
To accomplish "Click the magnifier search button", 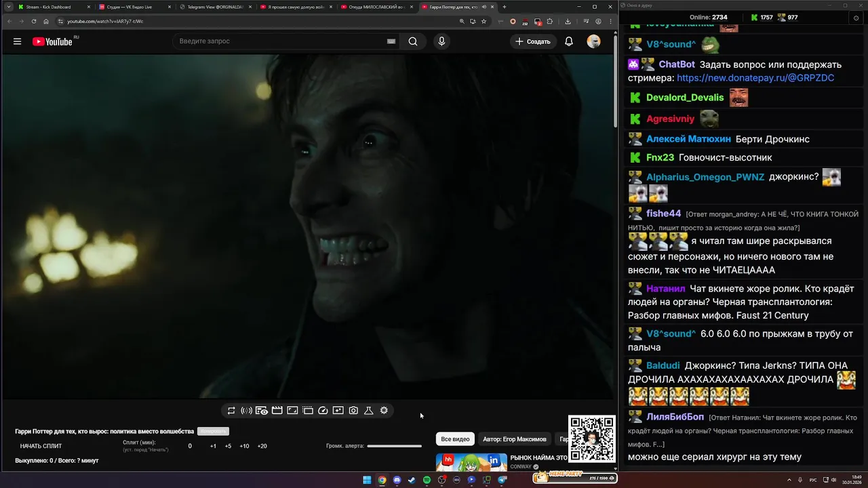I will click(x=413, y=41).
